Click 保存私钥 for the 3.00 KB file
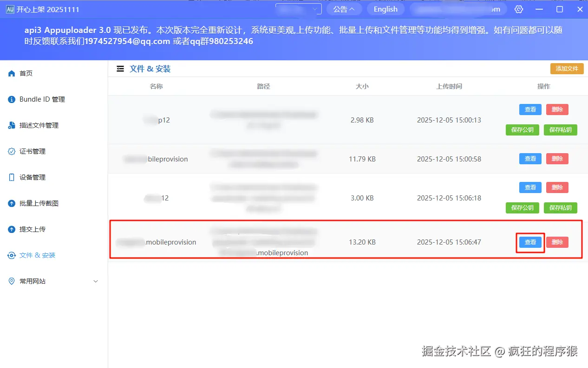This screenshot has height=368, width=588. point(561,208)
